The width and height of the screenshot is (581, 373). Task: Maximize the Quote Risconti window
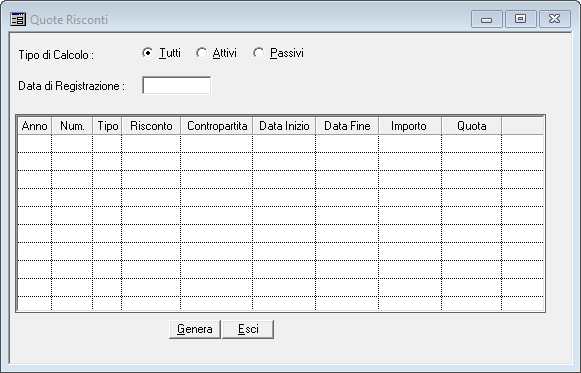[521, 19]
